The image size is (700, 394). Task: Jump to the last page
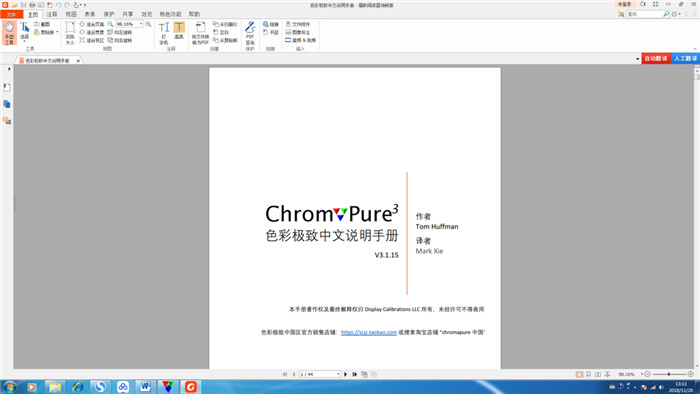[354, 374]
